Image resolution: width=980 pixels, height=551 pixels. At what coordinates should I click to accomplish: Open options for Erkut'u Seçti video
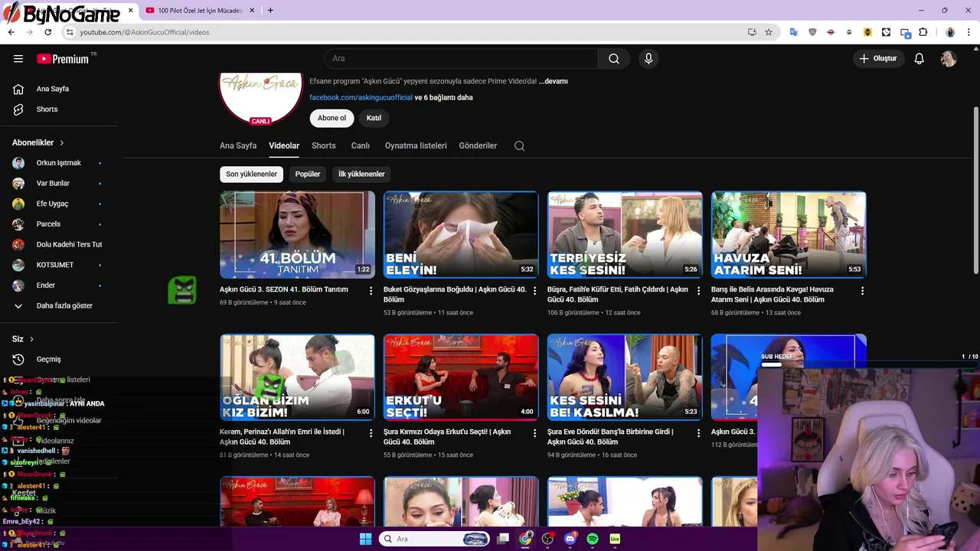point(534,433)
